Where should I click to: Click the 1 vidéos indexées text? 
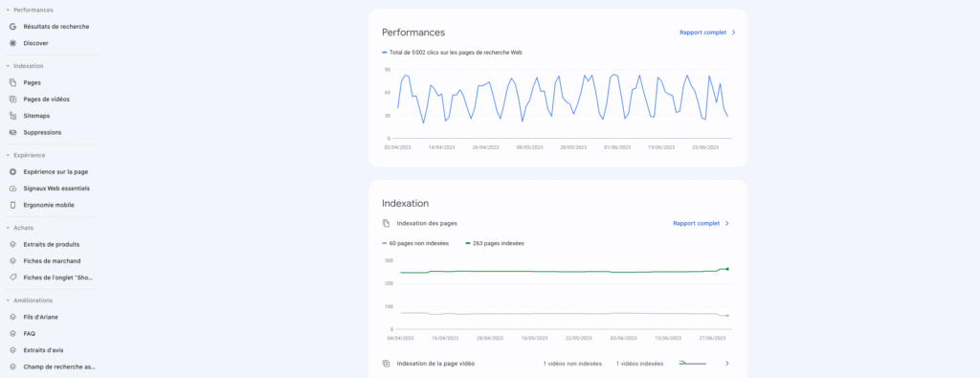pos(641,363)
